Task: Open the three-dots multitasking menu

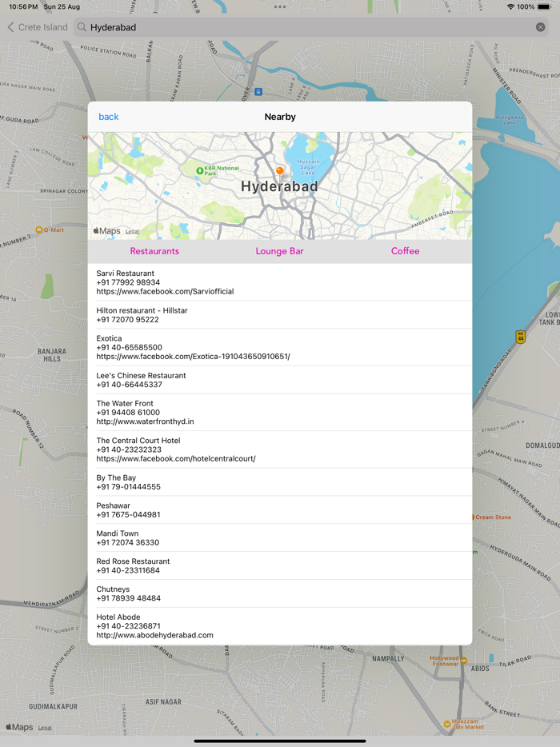Action: tap(280, 6)
